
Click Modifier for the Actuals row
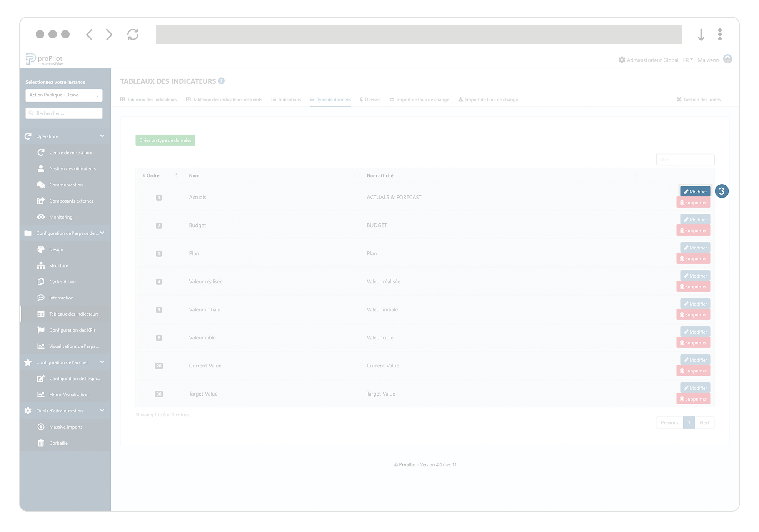pos(695,191)
